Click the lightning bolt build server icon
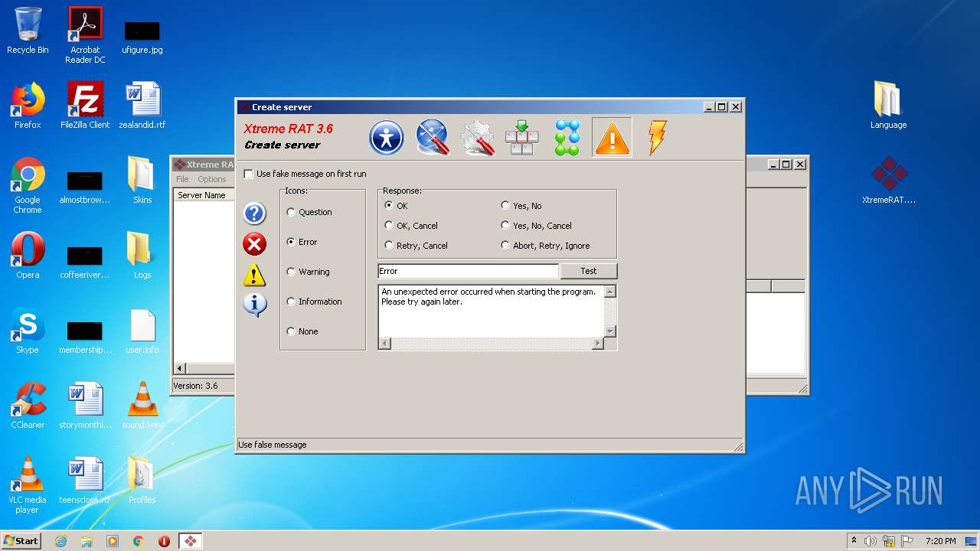The width and height of the screenshot is (980, 551). click(657, 138)
